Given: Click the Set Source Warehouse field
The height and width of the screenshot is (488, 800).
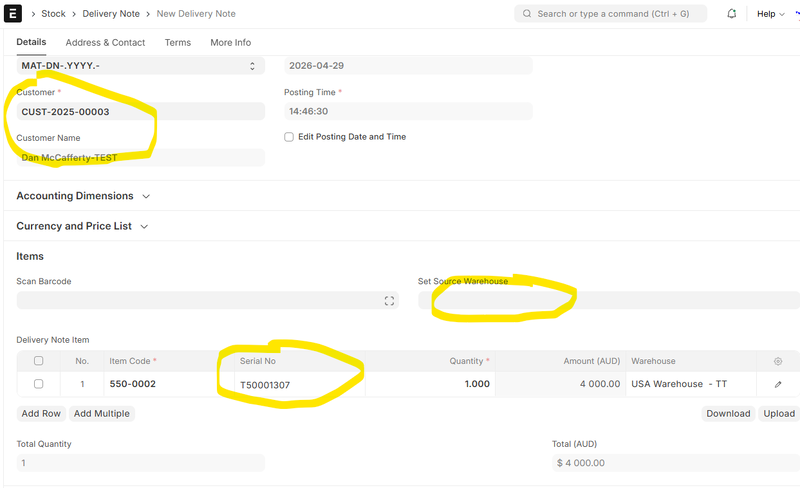Looking at the screenshot, I should tap(609, 301).
